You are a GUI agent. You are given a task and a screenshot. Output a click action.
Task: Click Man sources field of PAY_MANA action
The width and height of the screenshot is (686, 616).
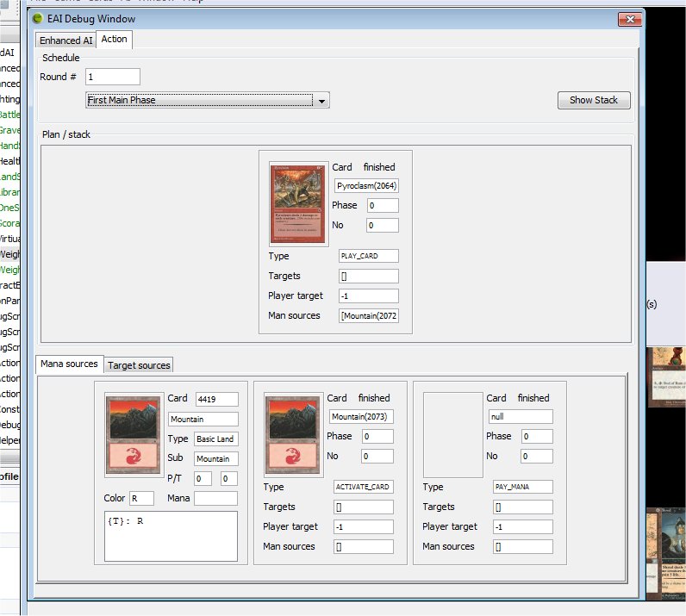523,547
